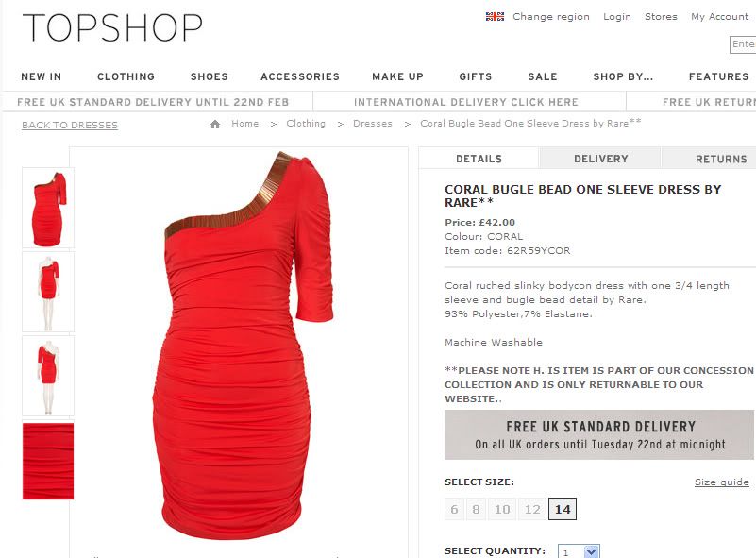
Task: Click the Topshop logo
Action: pos(112,27)
